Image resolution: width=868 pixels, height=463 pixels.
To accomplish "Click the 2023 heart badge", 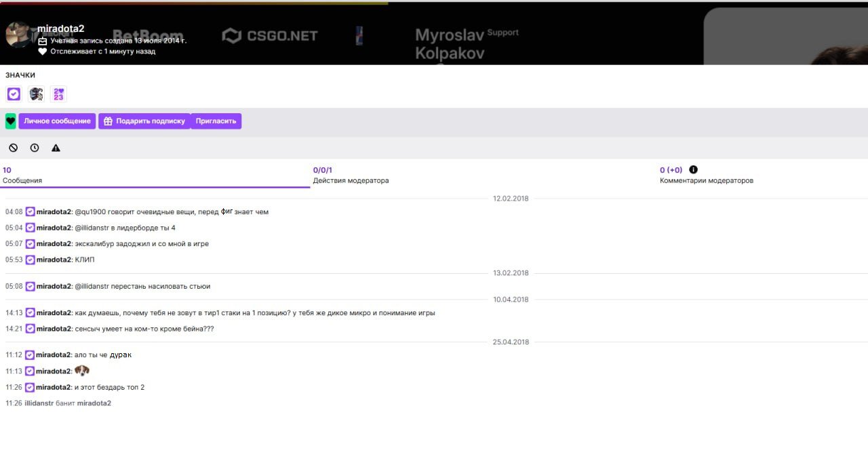I will (58, 94).
